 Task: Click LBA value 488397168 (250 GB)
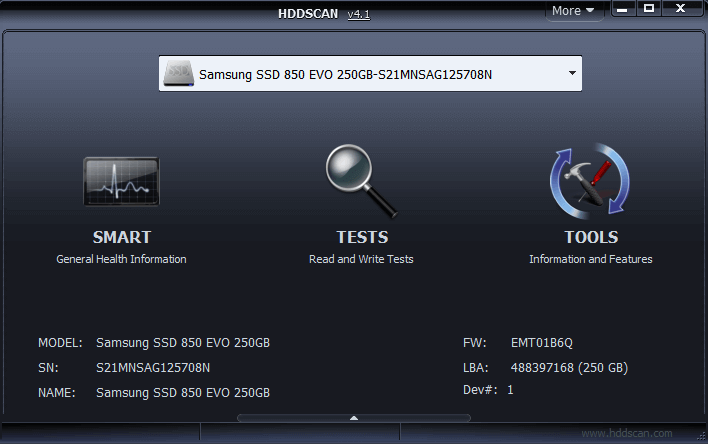569,368
